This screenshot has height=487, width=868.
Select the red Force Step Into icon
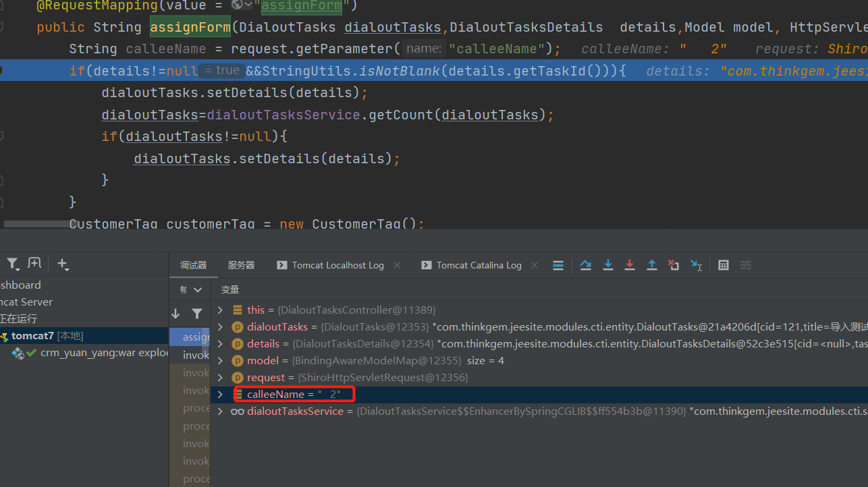[630, 264]
